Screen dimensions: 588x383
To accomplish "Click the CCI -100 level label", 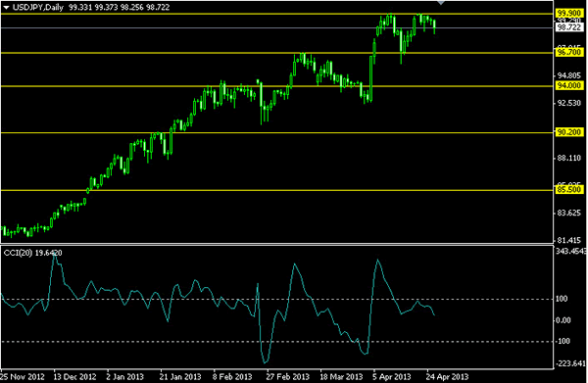I will click(563, 342).
